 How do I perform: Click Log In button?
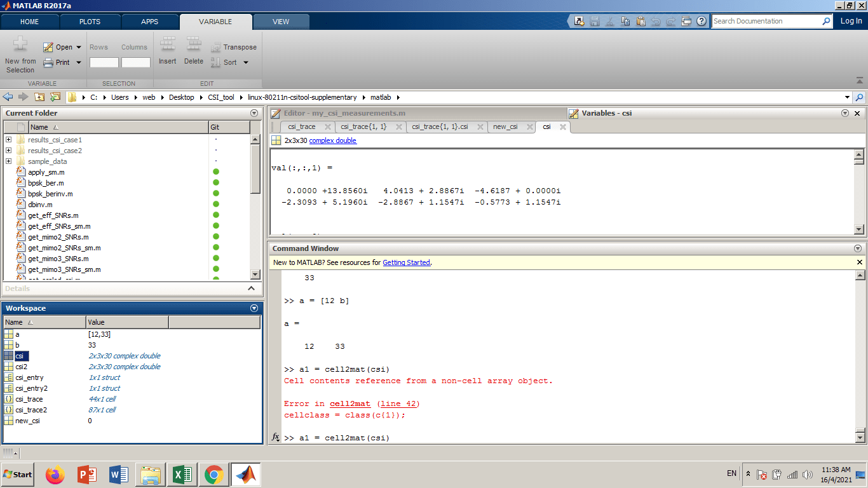[851, 21]
